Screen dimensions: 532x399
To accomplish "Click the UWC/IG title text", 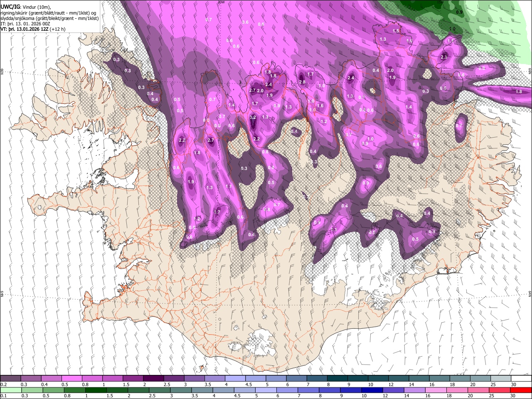I will [x=10, y=7].
